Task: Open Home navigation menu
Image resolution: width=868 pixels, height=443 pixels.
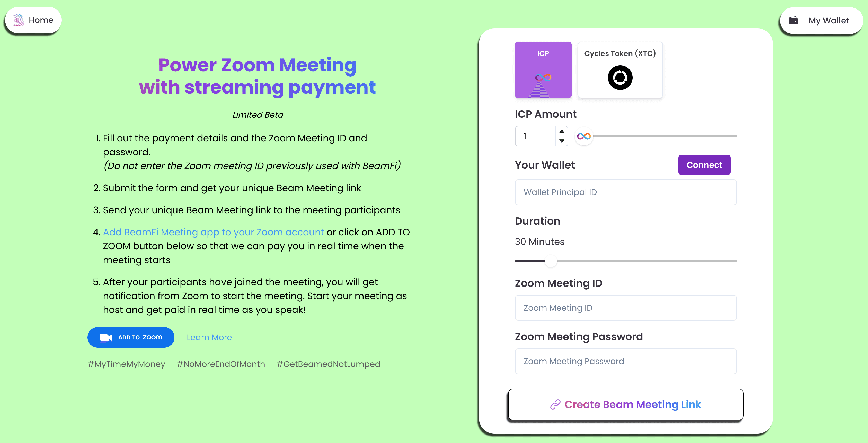Action: click(32, 20)
